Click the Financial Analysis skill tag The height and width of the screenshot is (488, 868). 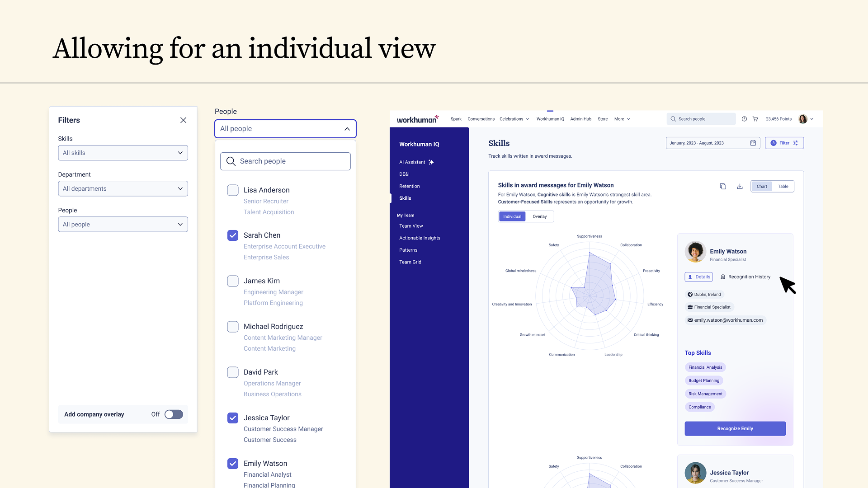point(705,367)
